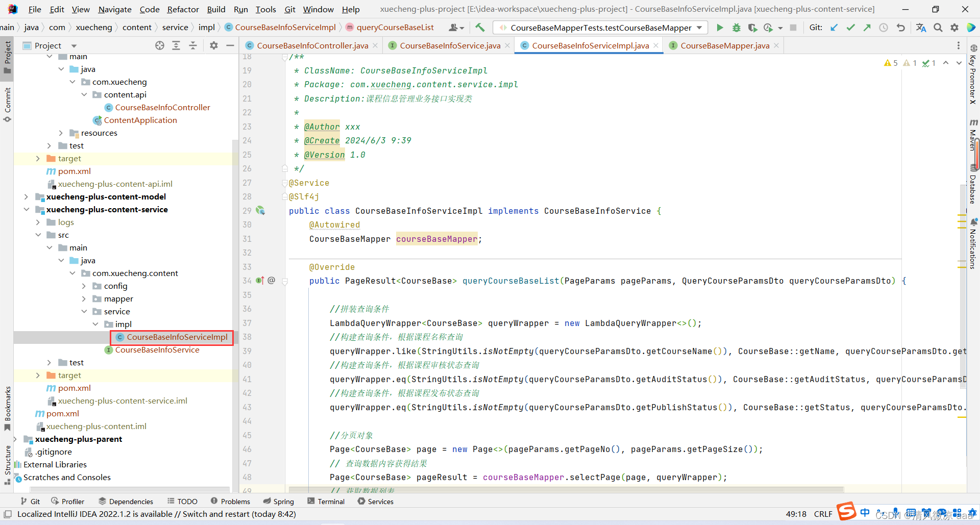The width and height of the screenshot is (980, 525).
Task: Run with coverage icon
Action: [x=752, y=28]
